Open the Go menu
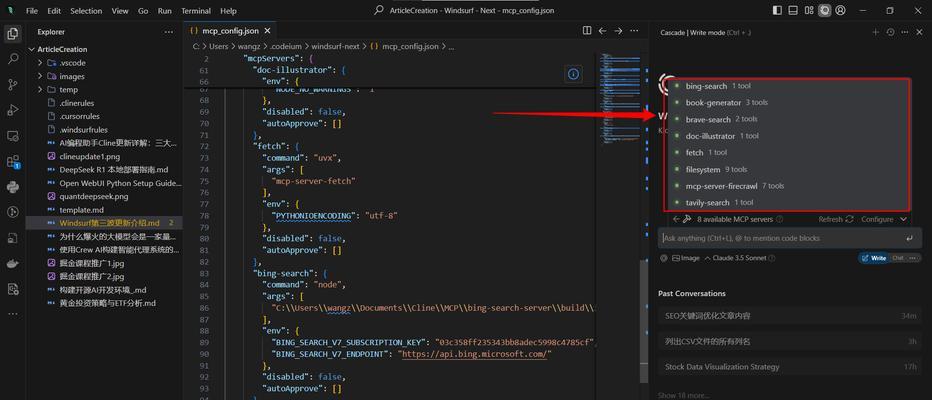 coord(143,11)
